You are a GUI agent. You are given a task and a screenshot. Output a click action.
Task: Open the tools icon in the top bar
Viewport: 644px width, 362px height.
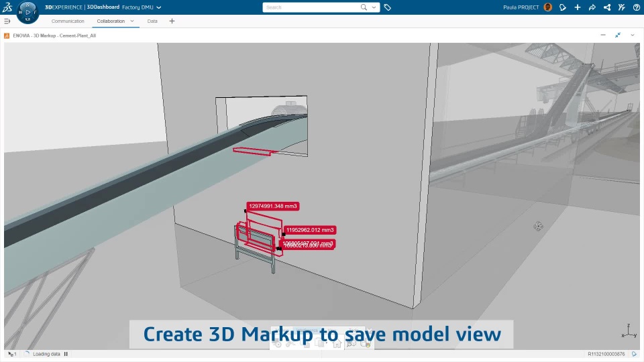point(622,7)
